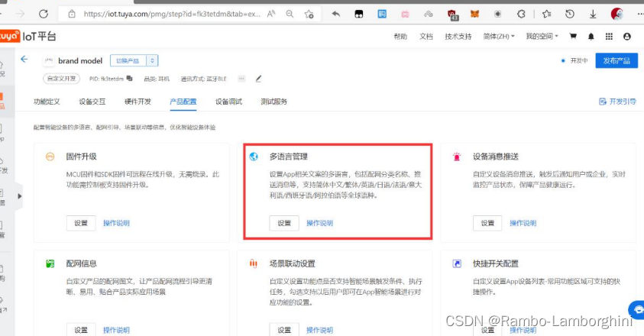Click the MetaMask fox extension icon
This screenshot has height=336, width=644.
(474, 14)
